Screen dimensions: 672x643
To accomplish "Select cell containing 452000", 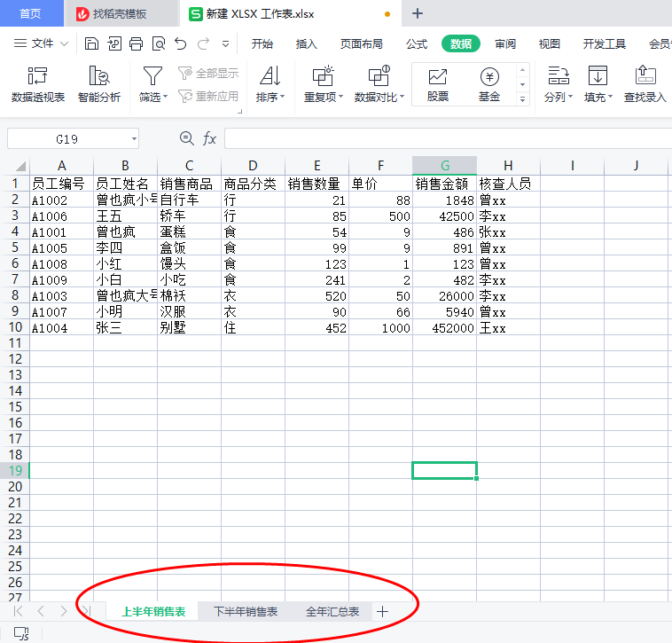I will (x=444, y=328).
